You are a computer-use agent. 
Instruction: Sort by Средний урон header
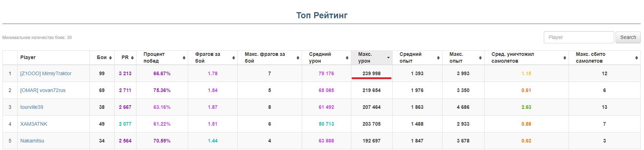[347, 58]
